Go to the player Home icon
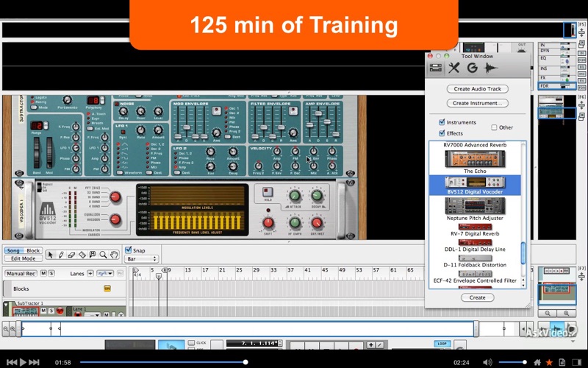 537,362
